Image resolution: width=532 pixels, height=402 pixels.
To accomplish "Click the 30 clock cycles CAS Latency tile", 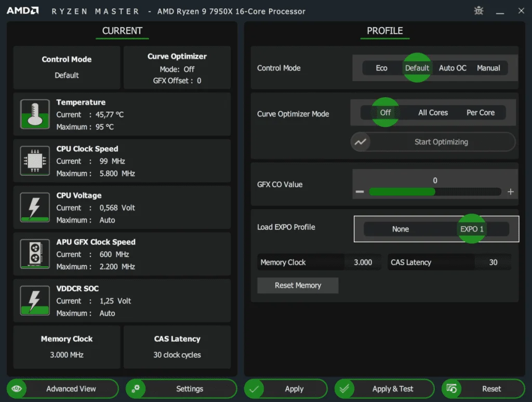I will pos(177,347).
